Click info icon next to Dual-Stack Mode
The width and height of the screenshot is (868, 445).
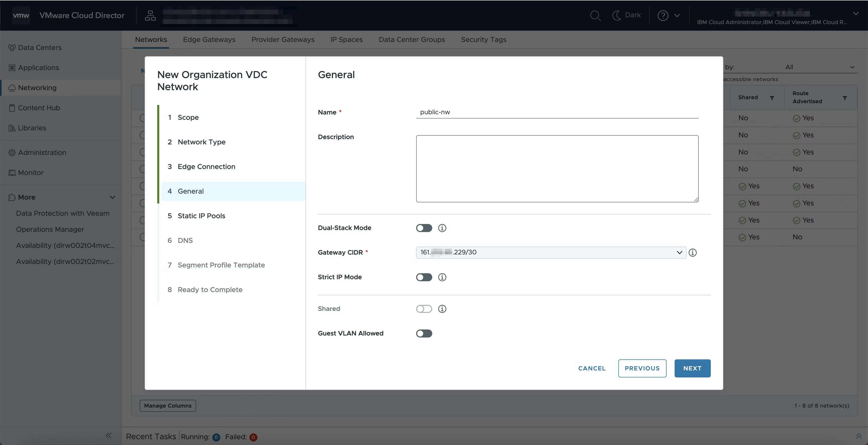click(442, 228)
